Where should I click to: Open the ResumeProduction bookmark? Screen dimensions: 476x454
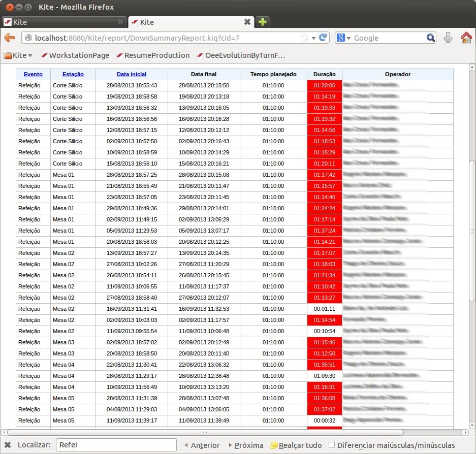coord(153,55)
